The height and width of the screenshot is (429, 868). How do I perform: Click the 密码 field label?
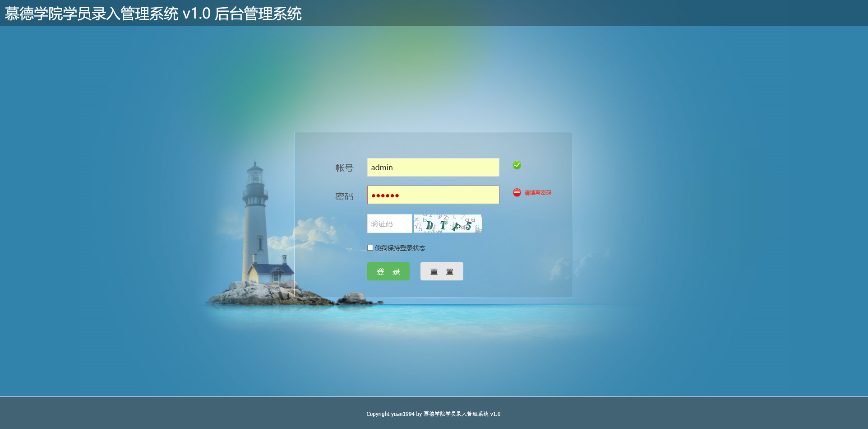point(344,196)
